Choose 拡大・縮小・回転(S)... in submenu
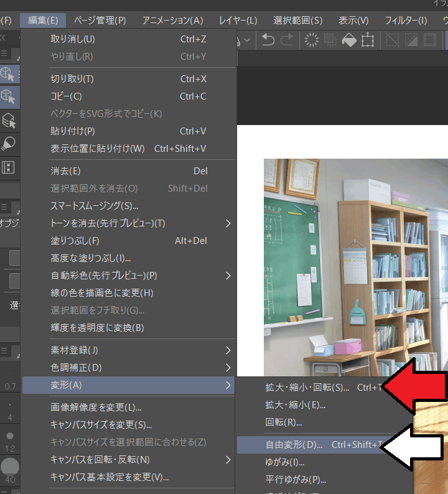The width and height of the screenshot is (448, 494). click(x=325, y=388)
